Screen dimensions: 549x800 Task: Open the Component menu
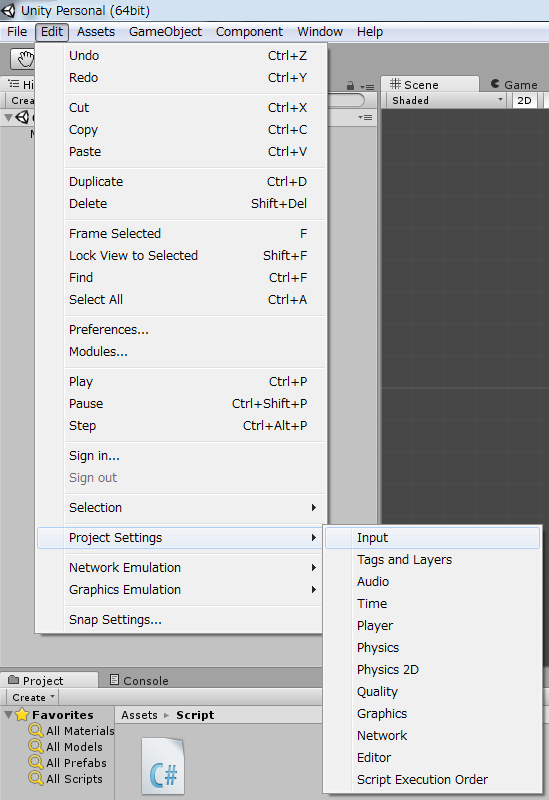coord(249,32)
